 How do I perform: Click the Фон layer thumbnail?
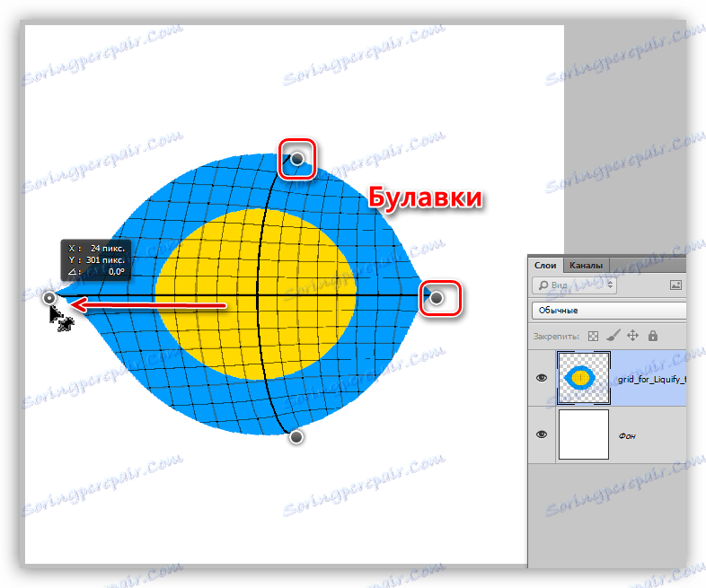584,434
